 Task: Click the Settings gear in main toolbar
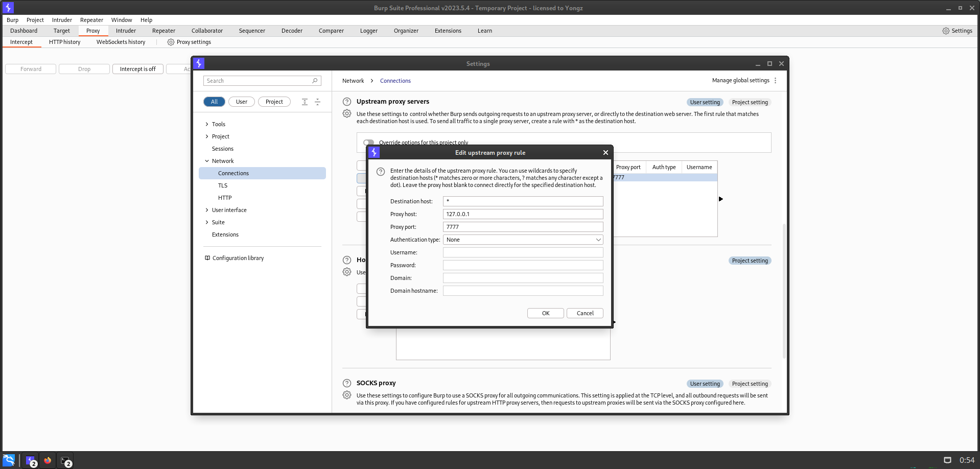[946, 31]
